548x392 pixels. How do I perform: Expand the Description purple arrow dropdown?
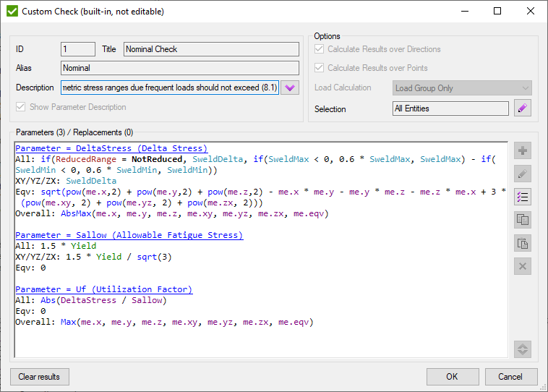[x=289, y=88]
